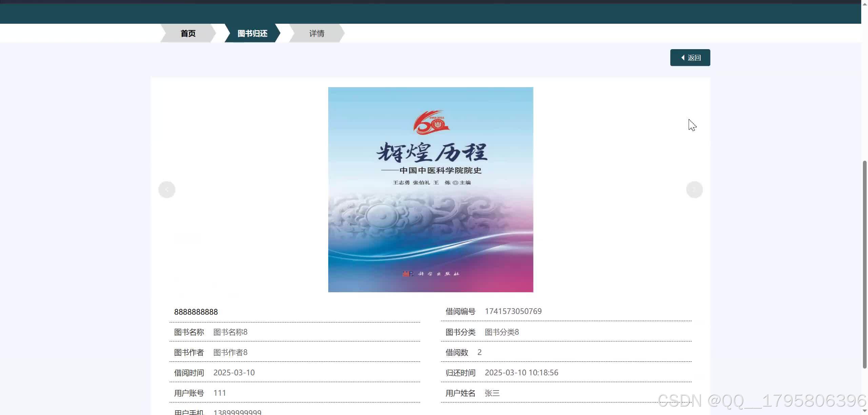Go to previous slide with left control
Image resolution: width=868 pixels, height=415 pixels.
click(x=167, y=190)
